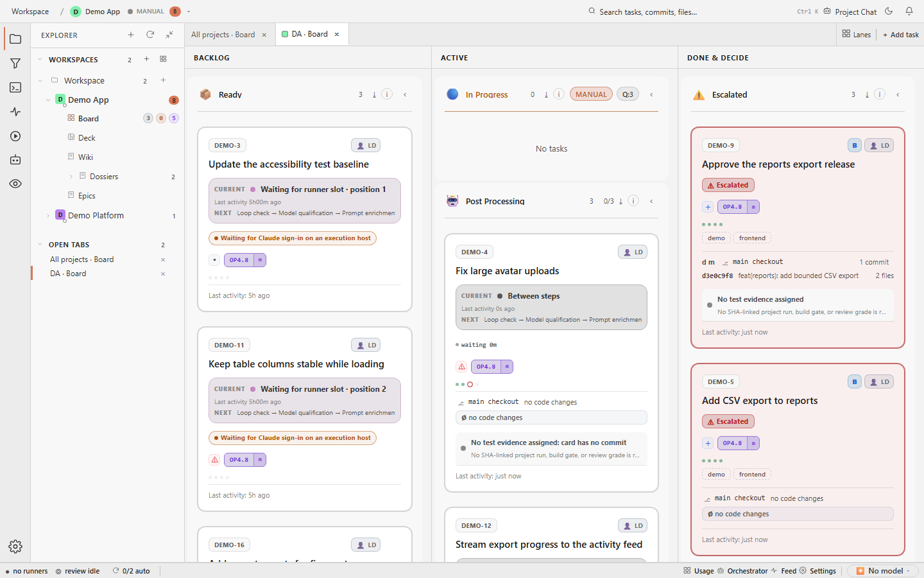Screen dimensions: 924x578
Task: Toggle the MANUAL mode pill in In Progress
Action: (x=591, y=94)
